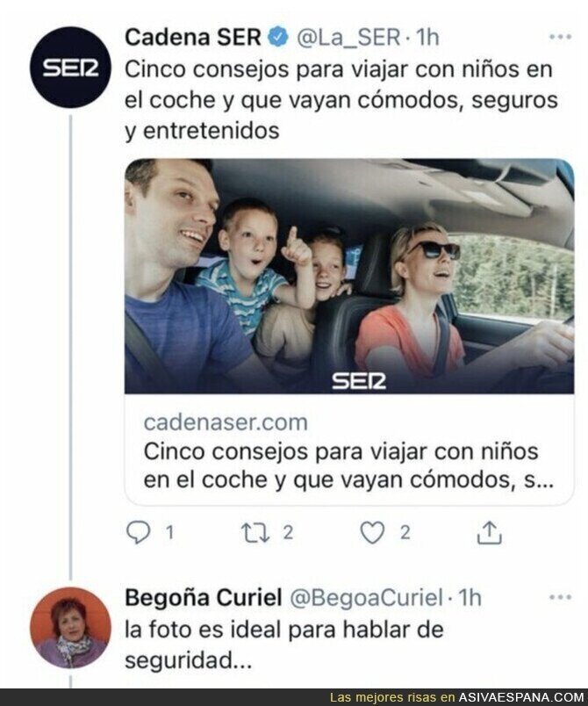This screenshot has width=588, height=706.
Task: Open the @La_SER handle
Action: point(348,37)
